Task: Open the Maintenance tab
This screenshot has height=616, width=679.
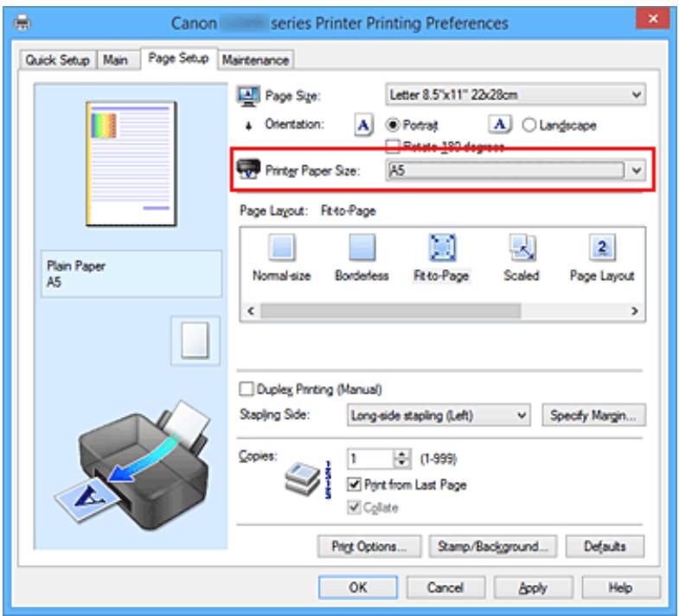Action: 255,60
